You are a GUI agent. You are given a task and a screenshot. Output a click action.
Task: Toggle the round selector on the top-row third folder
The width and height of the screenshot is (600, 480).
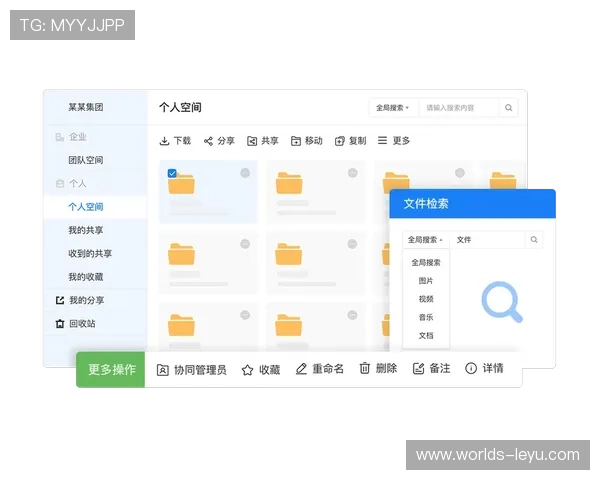tap(460, 173)
